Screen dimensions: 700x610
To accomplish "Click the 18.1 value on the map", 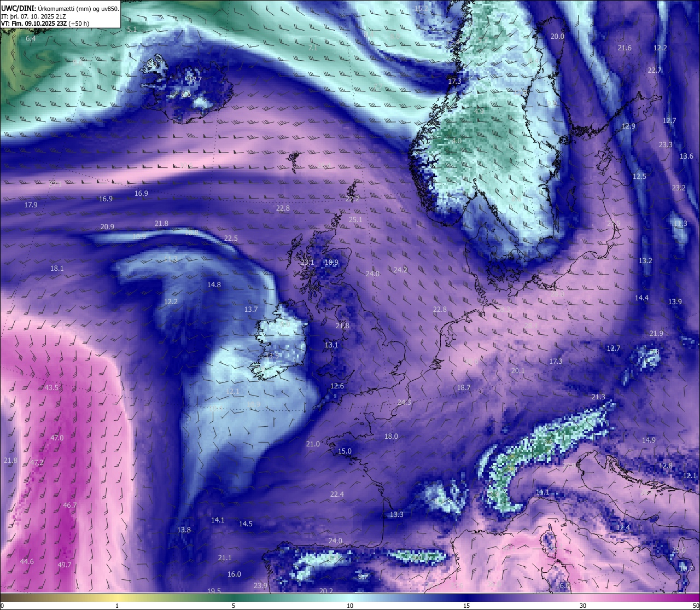I will pos(57,269).
